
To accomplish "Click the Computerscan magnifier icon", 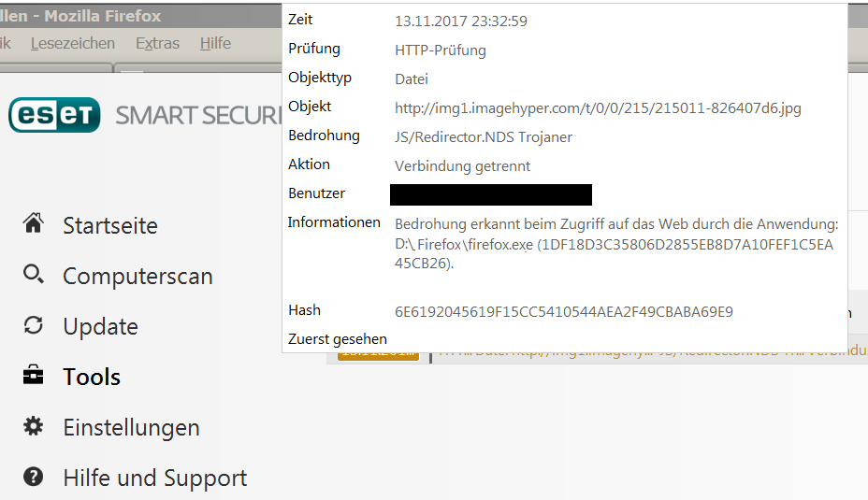I will click(x=34, y=274).
